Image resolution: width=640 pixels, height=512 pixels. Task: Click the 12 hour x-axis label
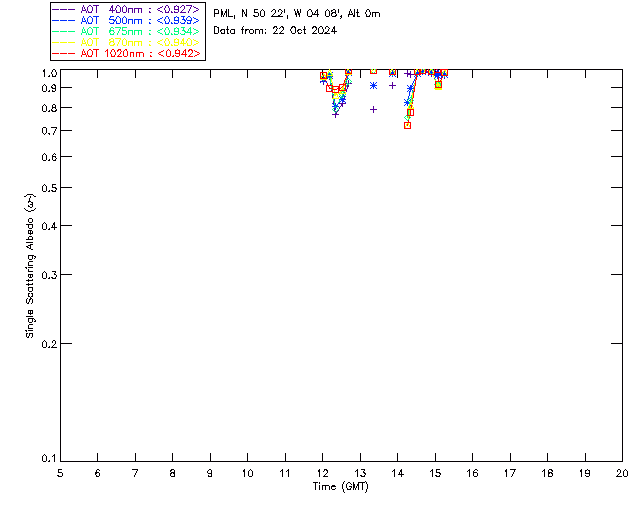[322, 473]
